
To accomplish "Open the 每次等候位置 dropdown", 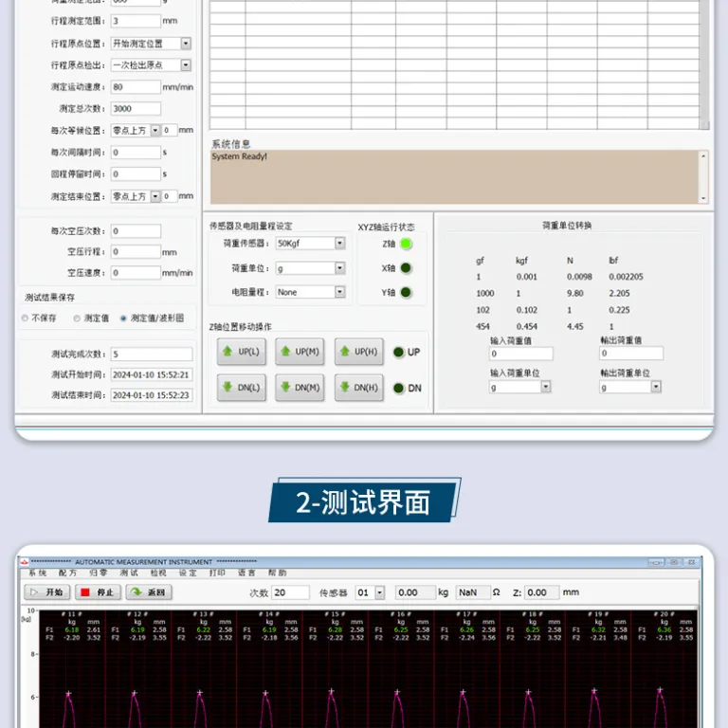I will click(155, 131).
